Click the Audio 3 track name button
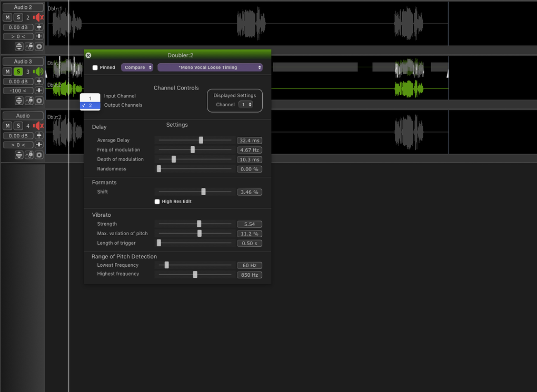 [23, 62]
